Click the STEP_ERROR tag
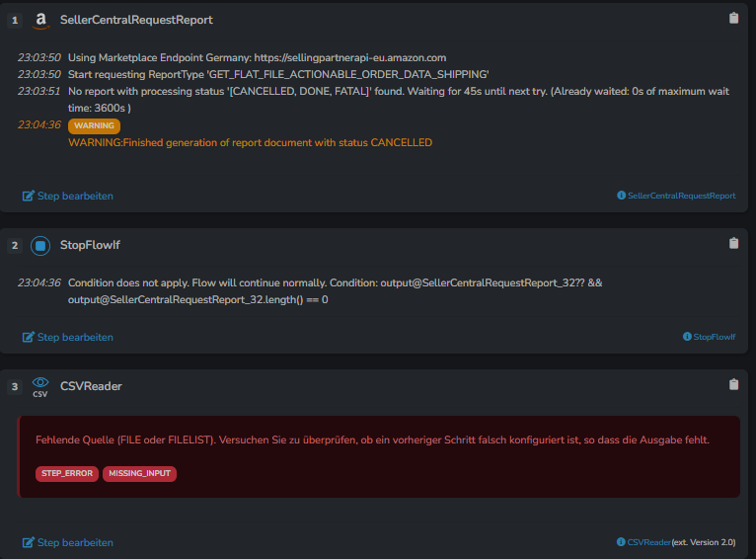Image resolution: width=756 pixels, height=559 pixels. 67,474
